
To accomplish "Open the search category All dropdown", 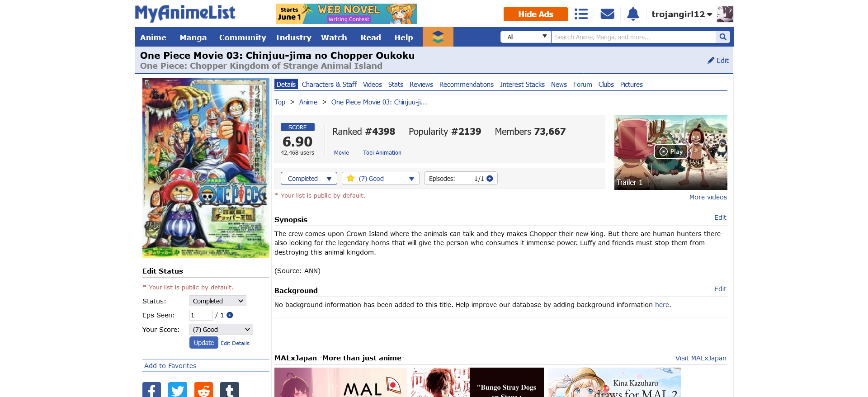I will [526, 37].
